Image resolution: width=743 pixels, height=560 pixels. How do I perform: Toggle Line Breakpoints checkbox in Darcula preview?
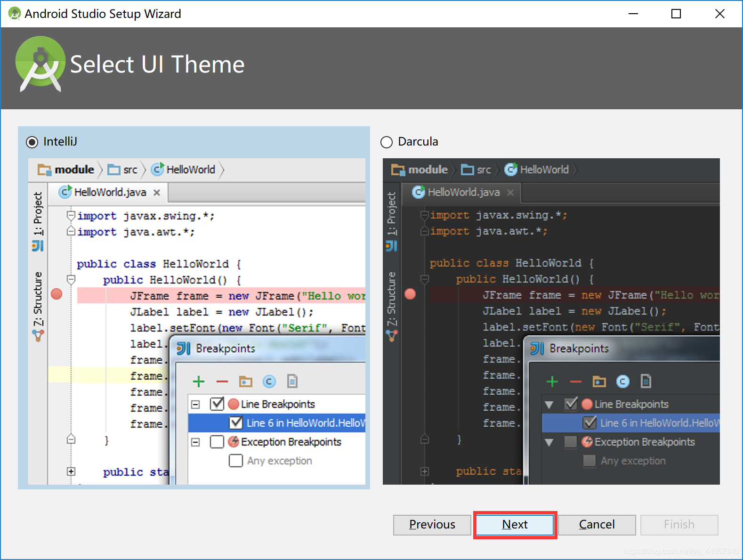point(571,404)
